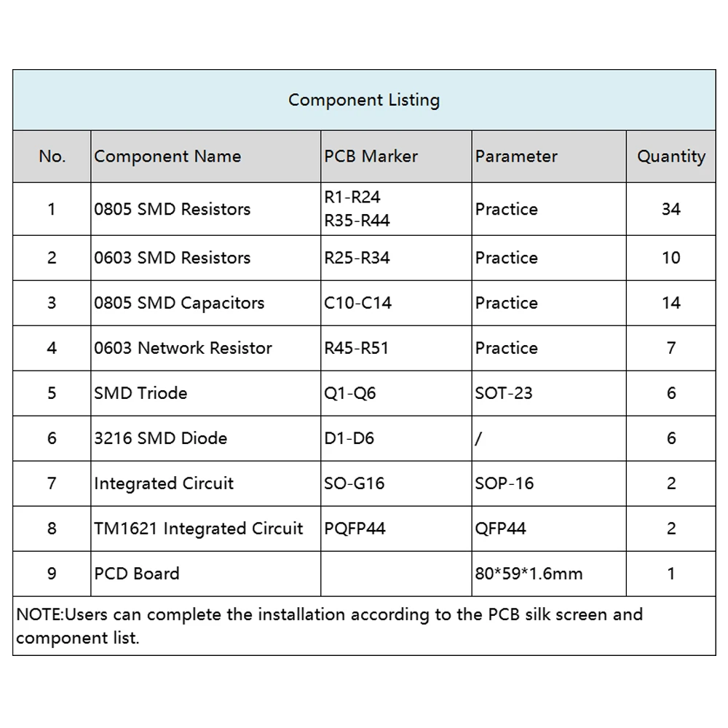
Task: Select the 0805 SMD Resistors cell
Action: coord(173,209)
